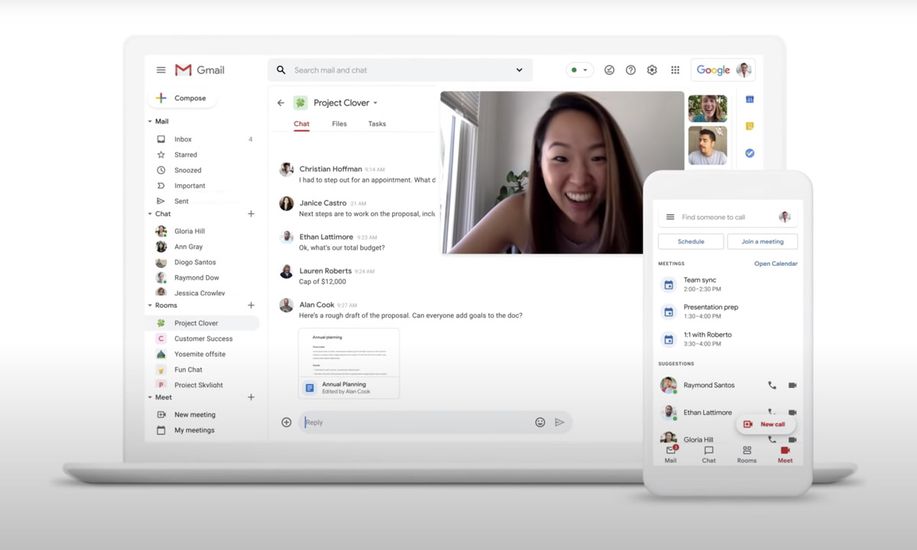Click the Gmail logo
Screen dimensions: 917x550
click(x=199, y=70)
